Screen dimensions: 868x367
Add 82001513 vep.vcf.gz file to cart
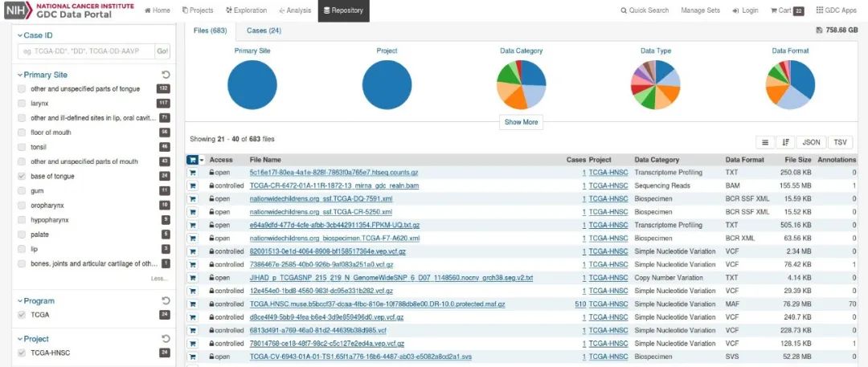[x=193, y=251]
